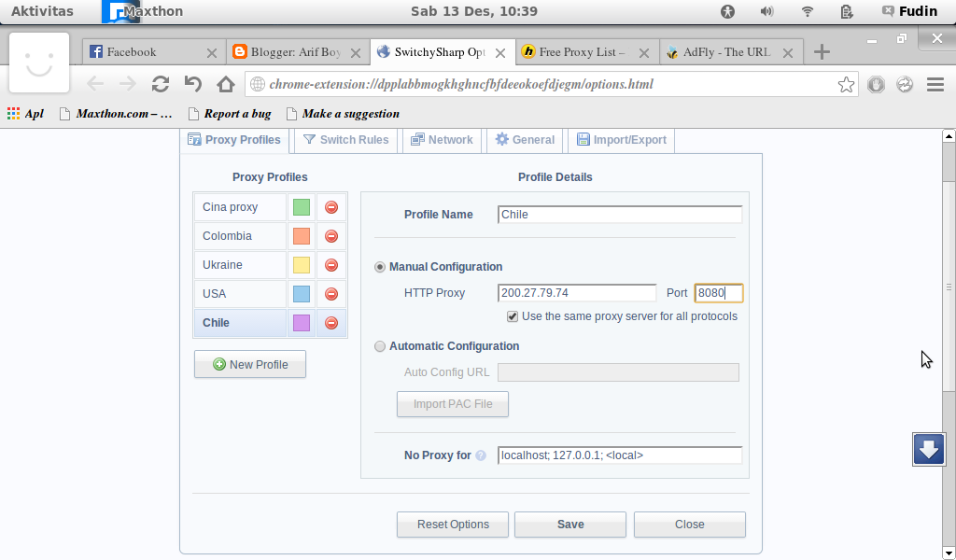Click the HTTP Proxy address field
Image resolution: width=956 pixels, height=560 pixels.
(x=577, y=293)
